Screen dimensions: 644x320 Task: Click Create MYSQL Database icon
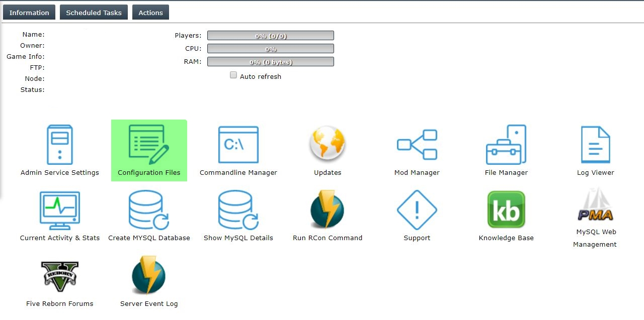pos(149,210)
